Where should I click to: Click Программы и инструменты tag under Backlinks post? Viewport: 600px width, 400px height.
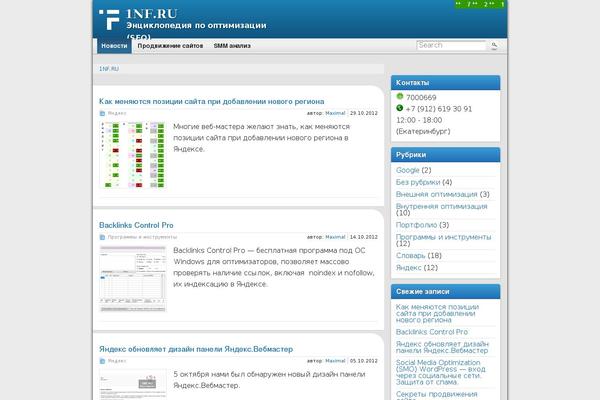(x=142, y=237)
